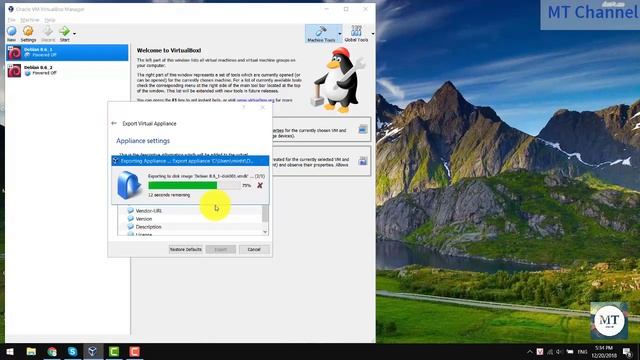The height and width of the screenshot is (360, 640).
Task: Click the New virtual machine toolbar icon
Action: 11,33
